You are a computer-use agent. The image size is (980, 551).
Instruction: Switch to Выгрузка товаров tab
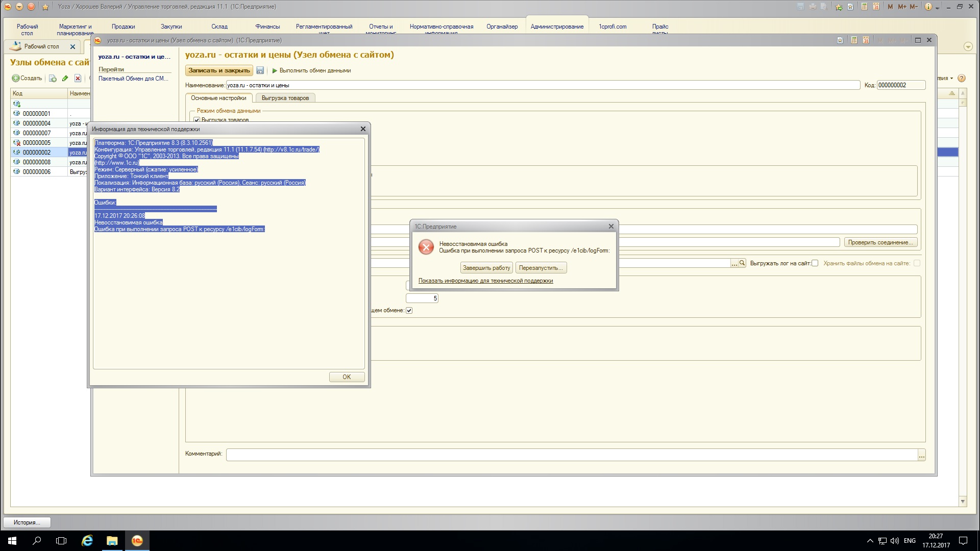pos(285,98)
